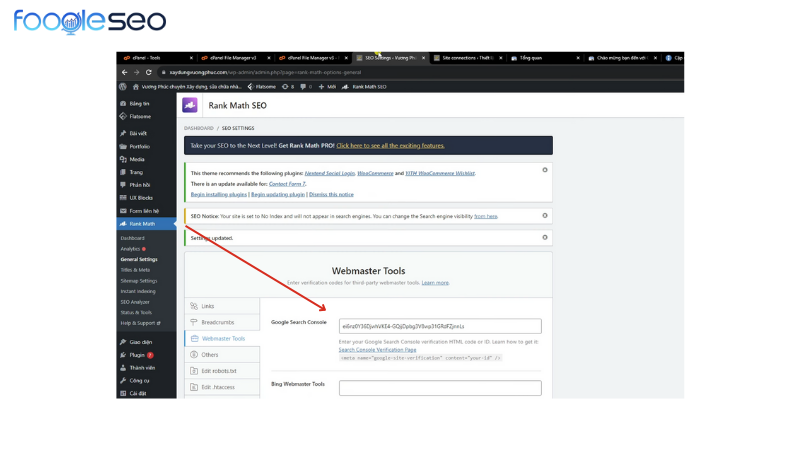Click the Bing Webmaster Tools input field

coord(440,388)
